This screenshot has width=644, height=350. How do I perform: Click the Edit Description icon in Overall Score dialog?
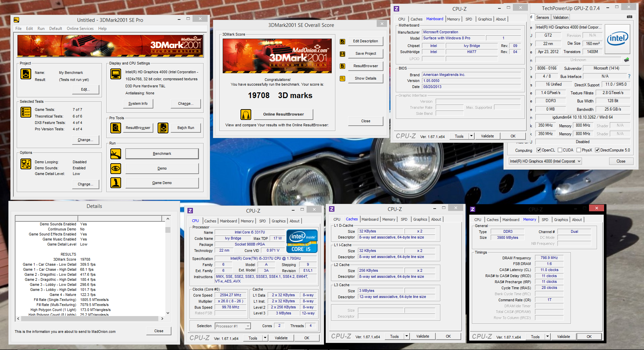tap(342, 41)
